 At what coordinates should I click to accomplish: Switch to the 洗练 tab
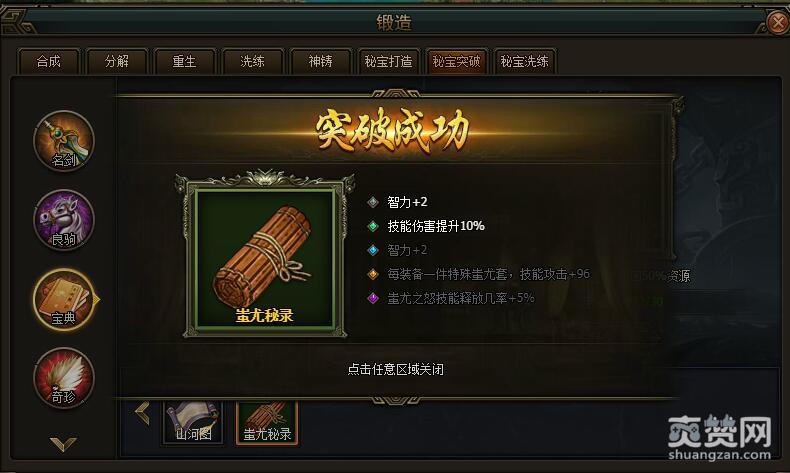pyautogui.click(x=252, y=61)
